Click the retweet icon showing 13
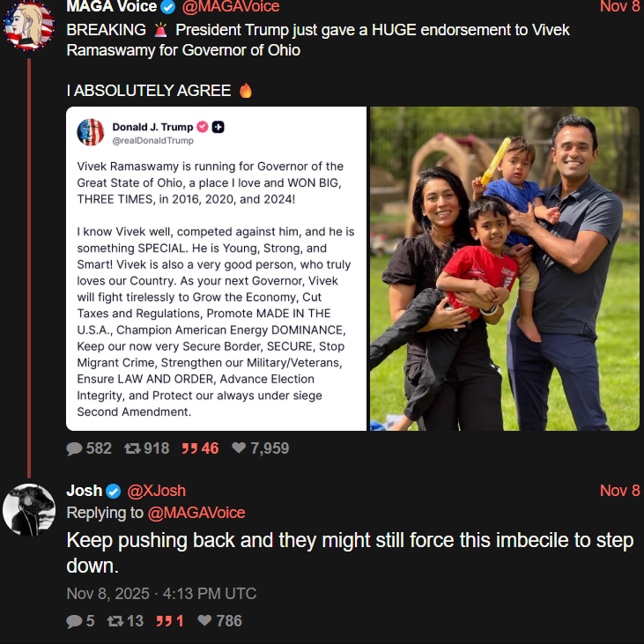 [115, 621]
